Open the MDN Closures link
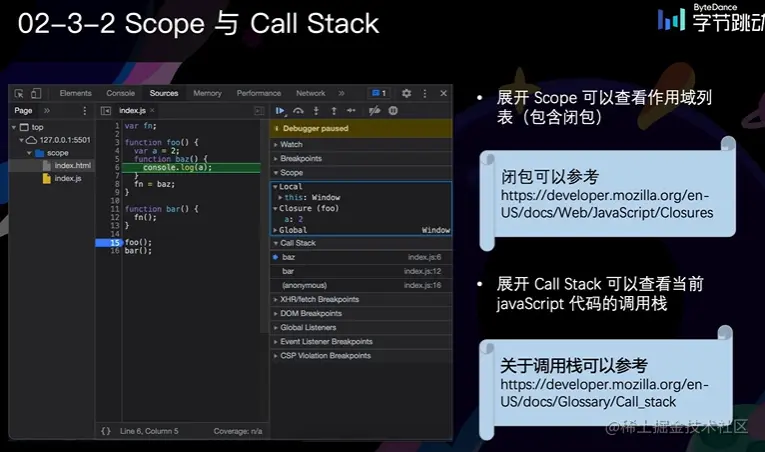This screenshot has width=765, height=452. point(606,204)
